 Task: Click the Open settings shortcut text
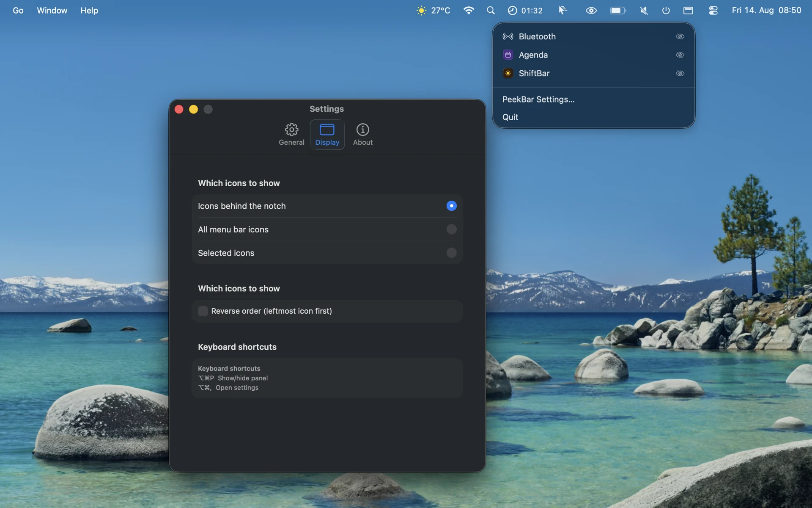(237, 388)
